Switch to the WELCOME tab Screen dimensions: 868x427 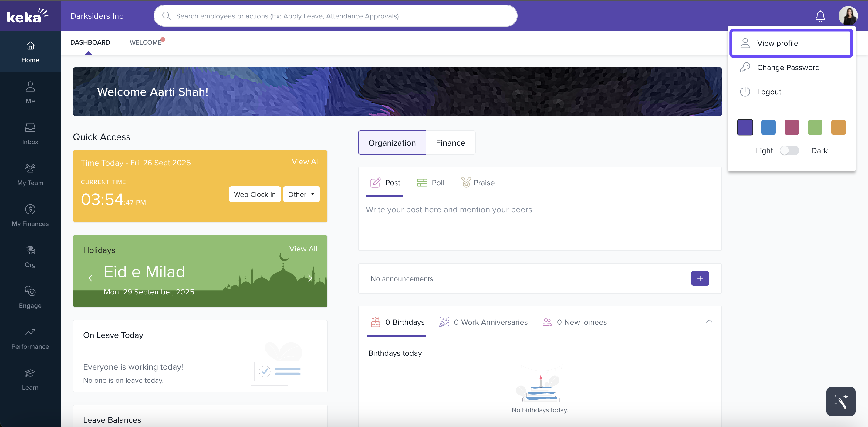[x=146, y=42]
